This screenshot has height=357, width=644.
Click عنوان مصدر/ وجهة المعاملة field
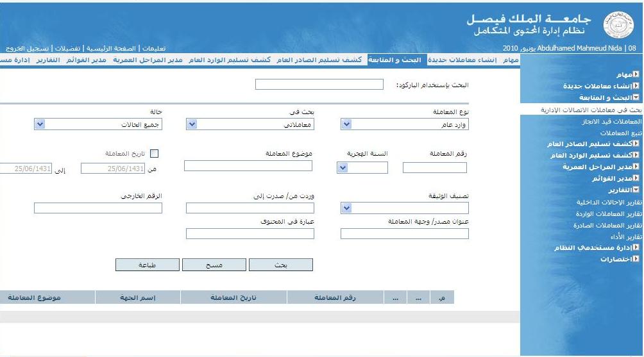[x=405, y=233]
